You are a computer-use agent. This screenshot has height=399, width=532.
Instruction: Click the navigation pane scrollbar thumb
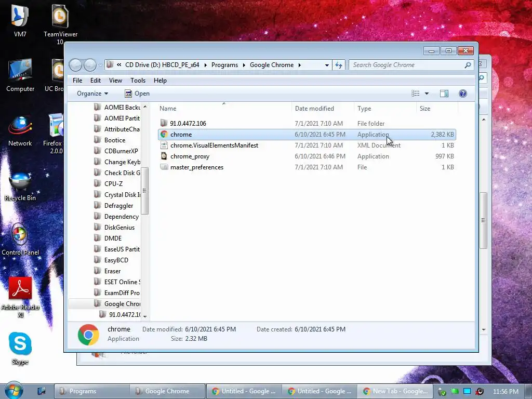[x=144, y=191]
